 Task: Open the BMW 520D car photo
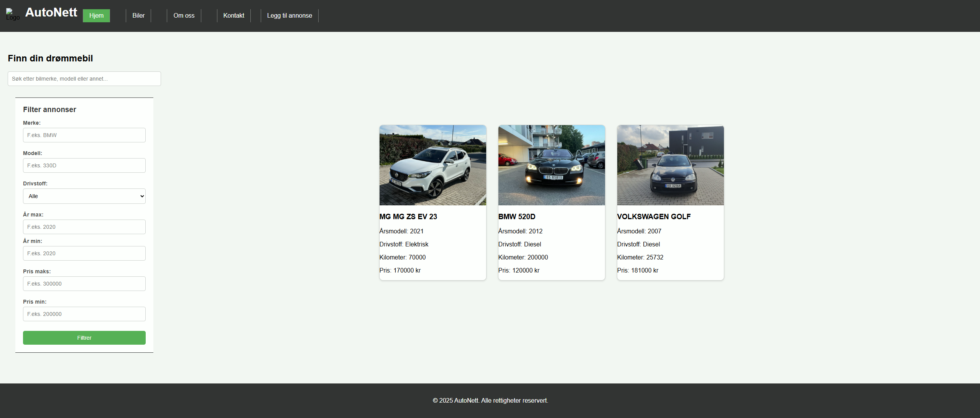tap(551, 165)
